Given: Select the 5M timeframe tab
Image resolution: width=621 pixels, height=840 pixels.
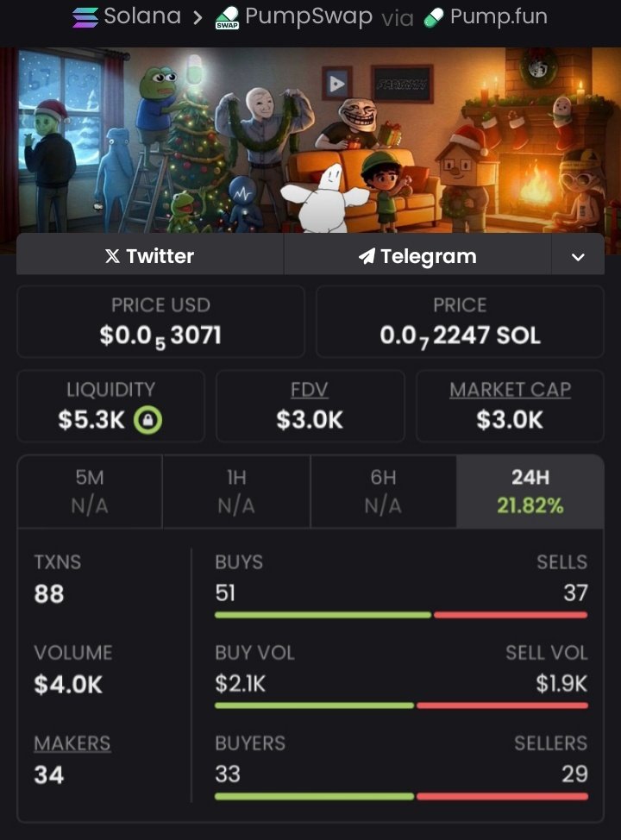Looking at the screenshot, I should 90,492.
